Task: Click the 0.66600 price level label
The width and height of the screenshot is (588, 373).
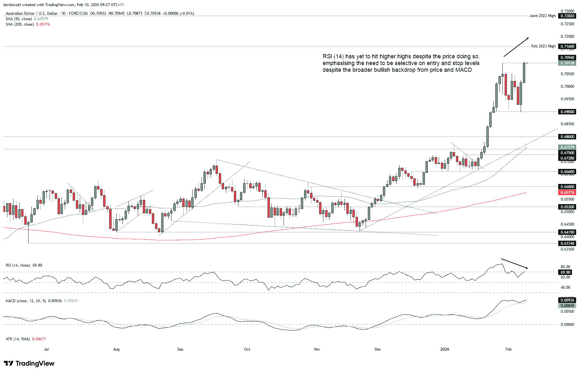Action: 567,172
